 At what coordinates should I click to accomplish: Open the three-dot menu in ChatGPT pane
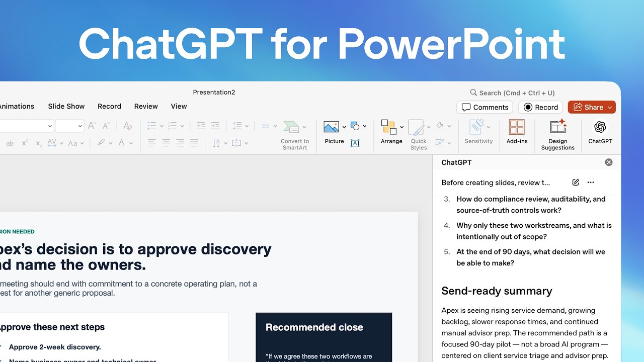pos(591,183)
